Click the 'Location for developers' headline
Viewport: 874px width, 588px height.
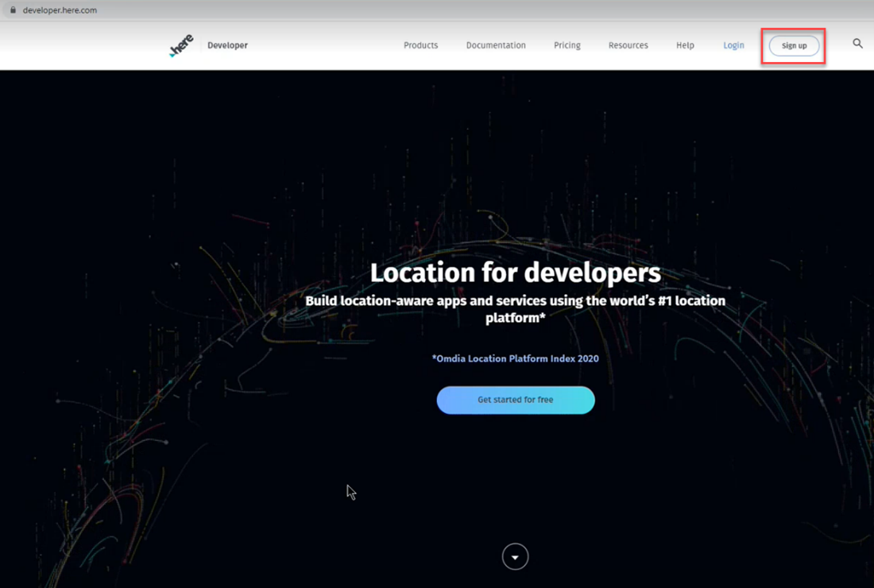(515, 273)
